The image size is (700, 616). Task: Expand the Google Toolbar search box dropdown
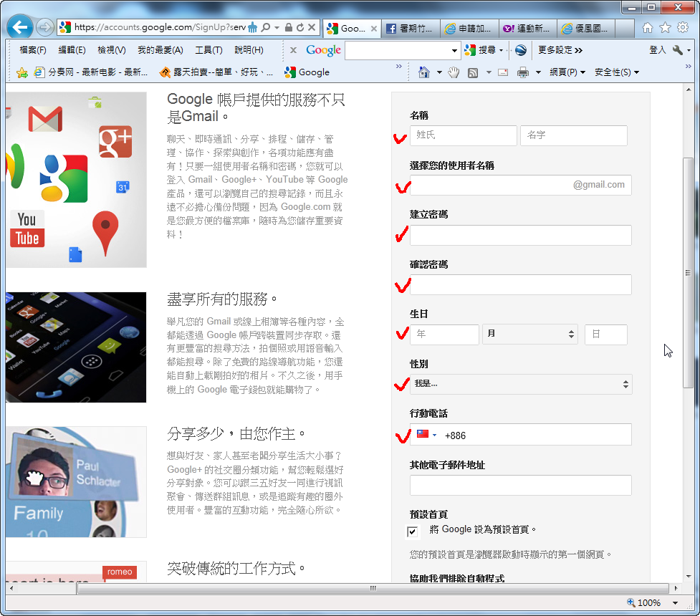[454, 50]
